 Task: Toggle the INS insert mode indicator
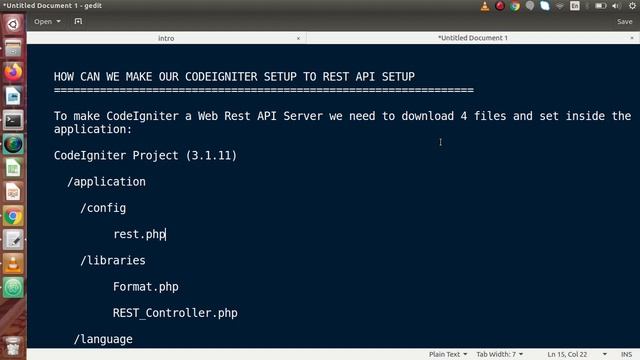(x=627, y=354)
